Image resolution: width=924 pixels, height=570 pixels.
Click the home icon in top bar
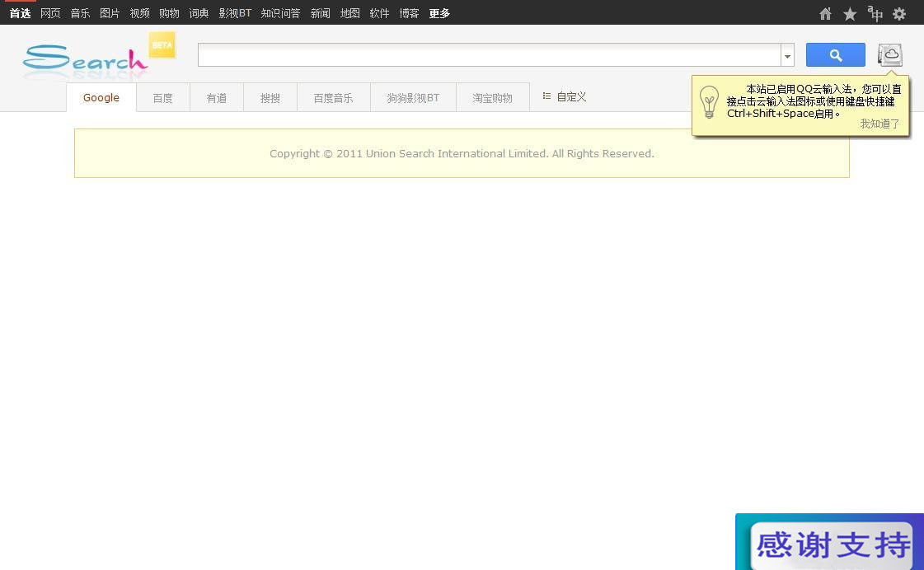click(825, 13)
